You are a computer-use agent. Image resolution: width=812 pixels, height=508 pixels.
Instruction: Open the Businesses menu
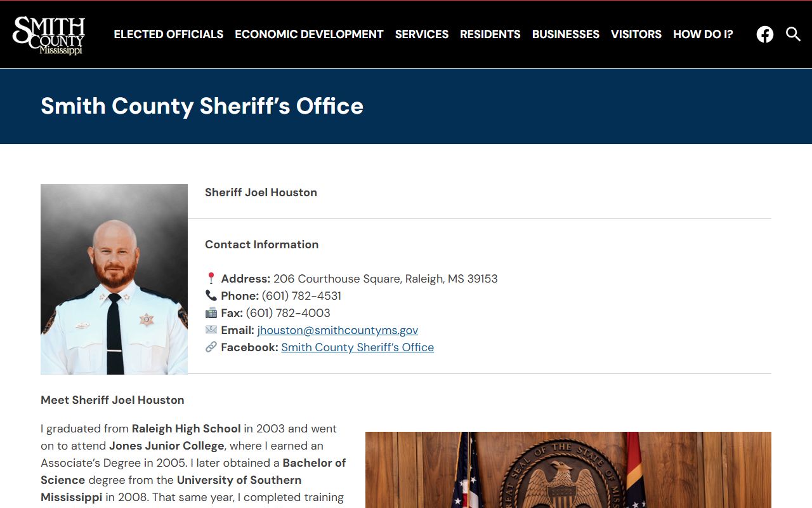566,34
